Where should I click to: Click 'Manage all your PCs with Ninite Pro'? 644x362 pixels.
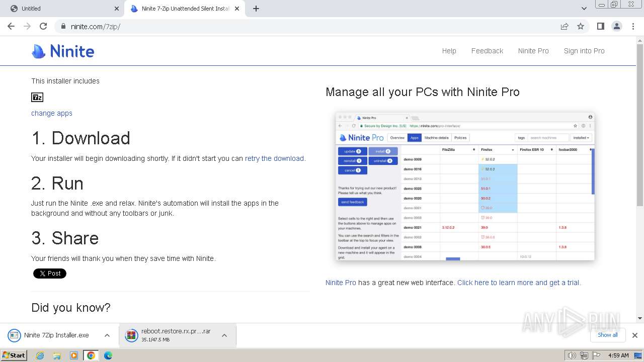point(423,92)
